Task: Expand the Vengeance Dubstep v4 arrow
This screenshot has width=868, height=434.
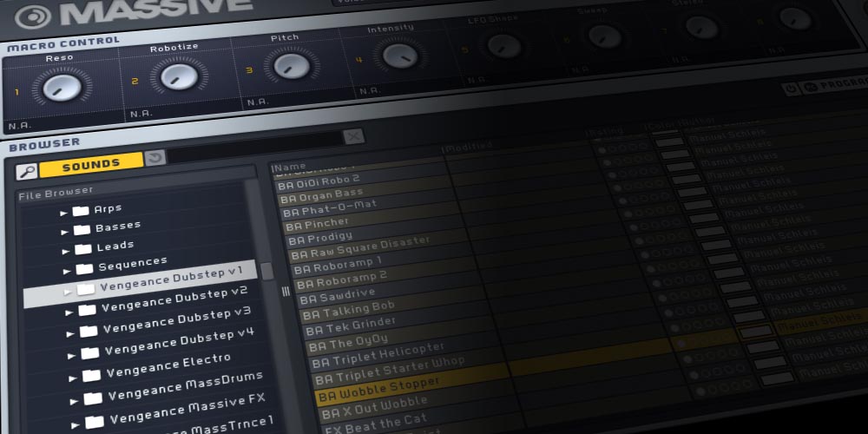Action: pos(71,356)
